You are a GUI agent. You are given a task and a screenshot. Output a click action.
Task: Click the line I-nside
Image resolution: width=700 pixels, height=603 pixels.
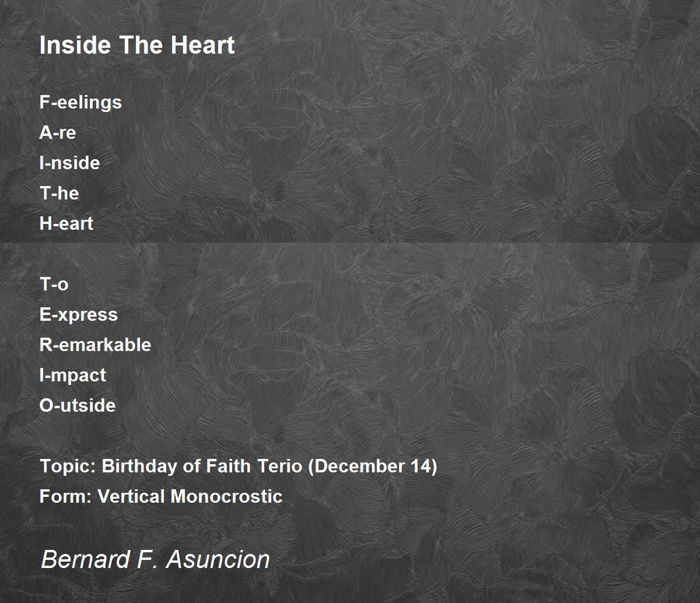pos(69,163)
